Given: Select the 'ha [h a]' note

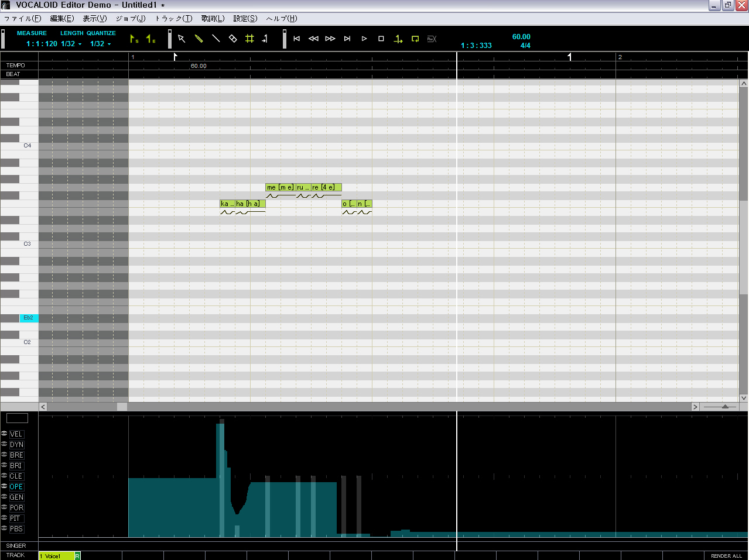Looking at the screenshot, I should [x=250, y=204].
